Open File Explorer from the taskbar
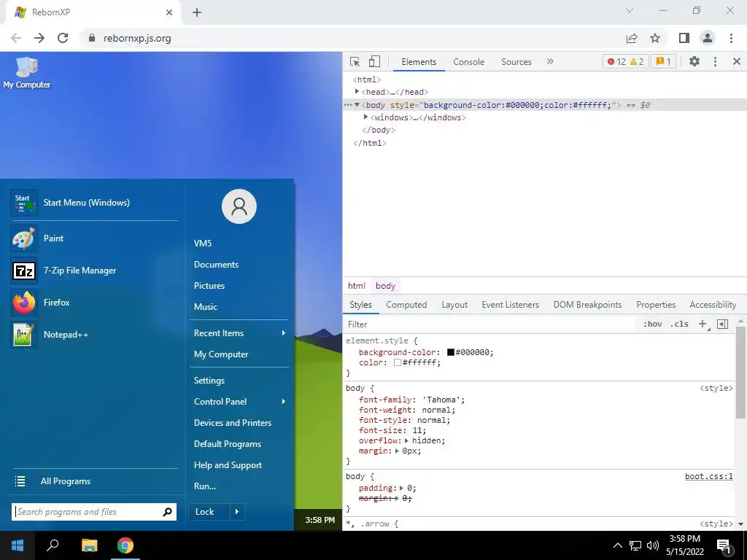747x560 pixels. [x=89, y=545]
